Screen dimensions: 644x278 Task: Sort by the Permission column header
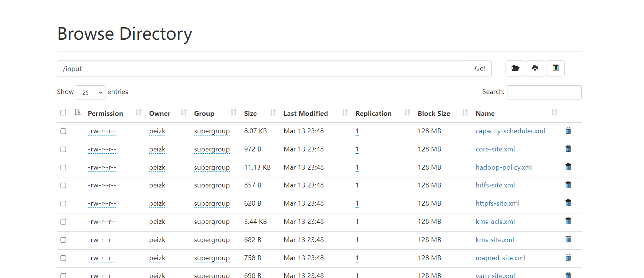click(x=105, y=114)
